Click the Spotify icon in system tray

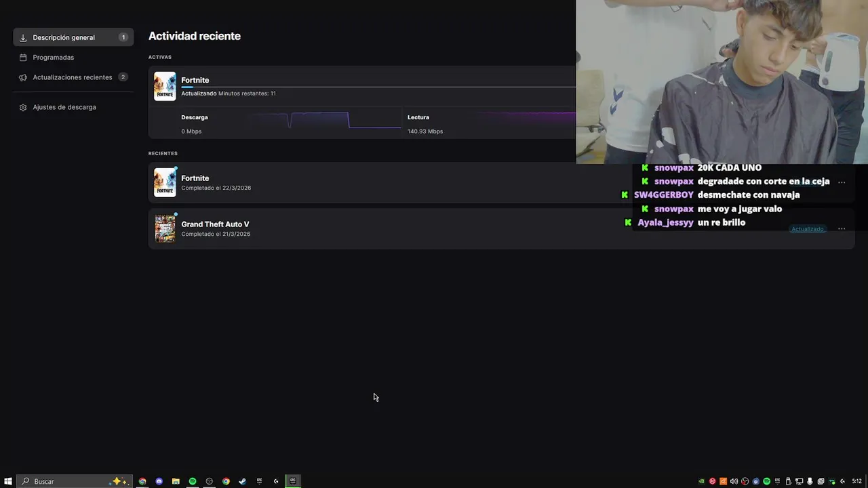pyautogui.click(x=767, y=481)
